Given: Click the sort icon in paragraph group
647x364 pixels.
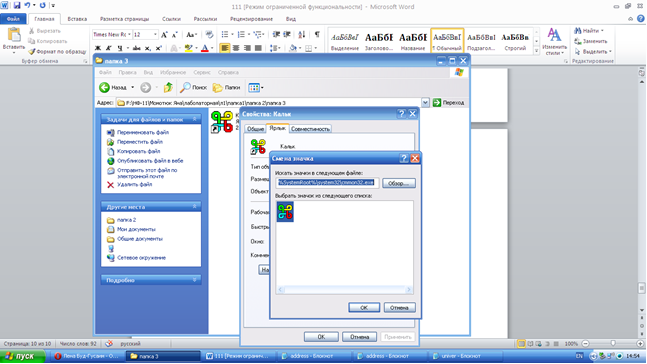Looking at the screenshot, I should (x=302, y=35).
